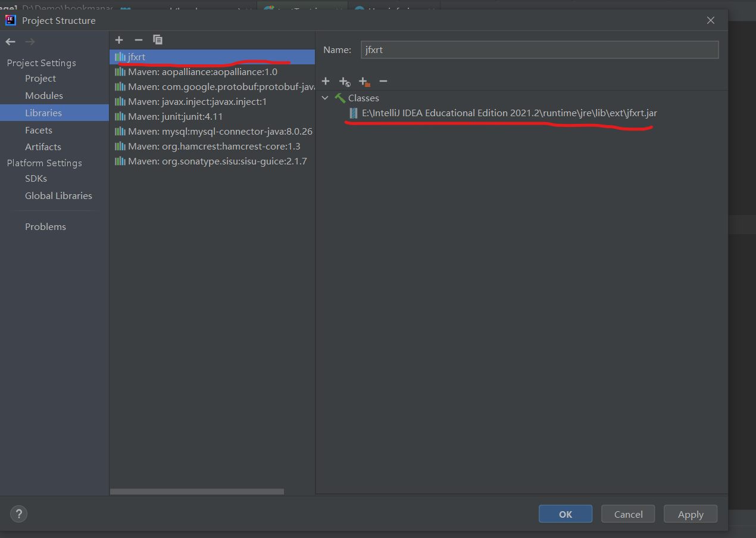Click the horizontal scrollbar under the library list
The image size is (756, 538).
tap(196, 492)
